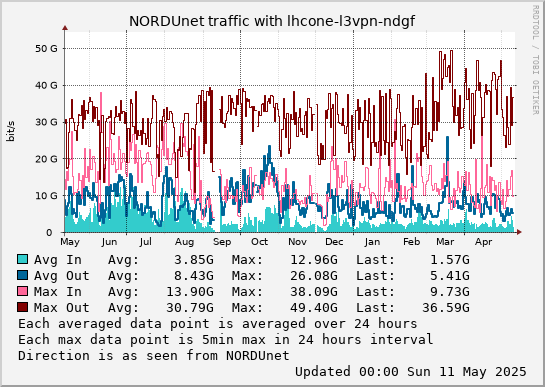Click the Feb x-axis label
The width and height of the screenshot is (545, 387).
pyautogui.click(x=412, y=242)
